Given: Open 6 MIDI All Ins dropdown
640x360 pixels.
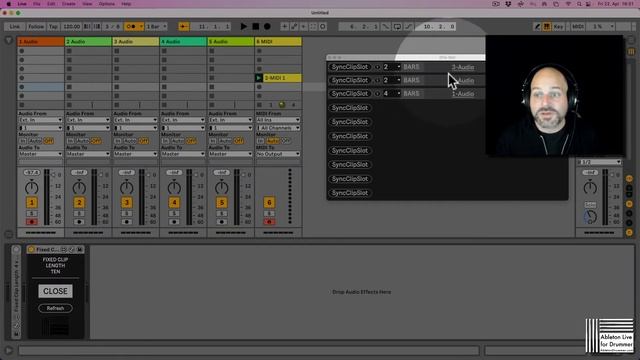Looking at the screenshot, I should tap(278, 120).
